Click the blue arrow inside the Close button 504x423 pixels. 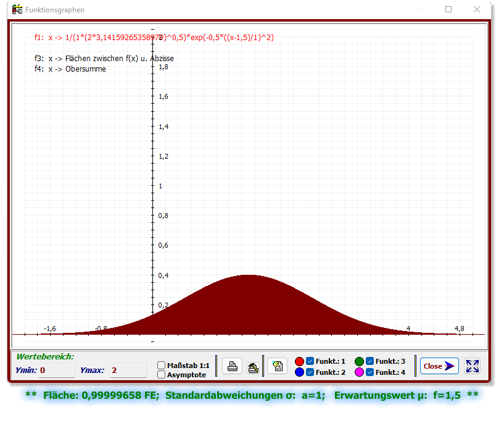(x=449, y=365)
